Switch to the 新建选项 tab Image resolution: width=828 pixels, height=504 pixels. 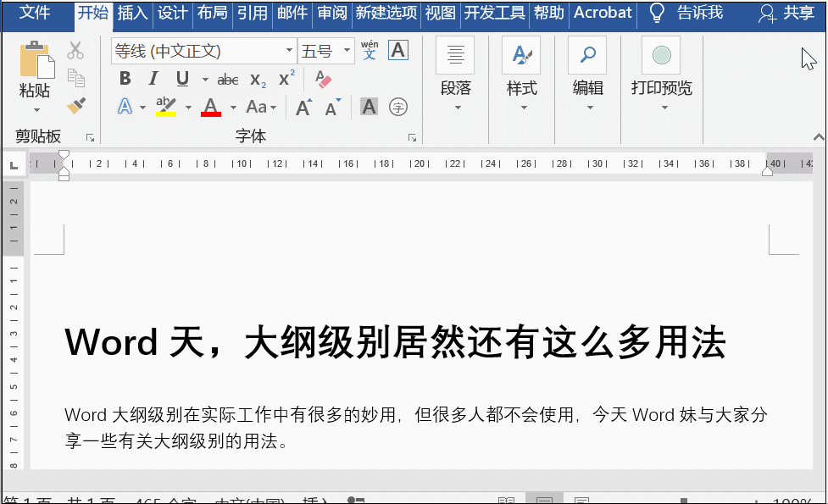[x=386, y=13]
